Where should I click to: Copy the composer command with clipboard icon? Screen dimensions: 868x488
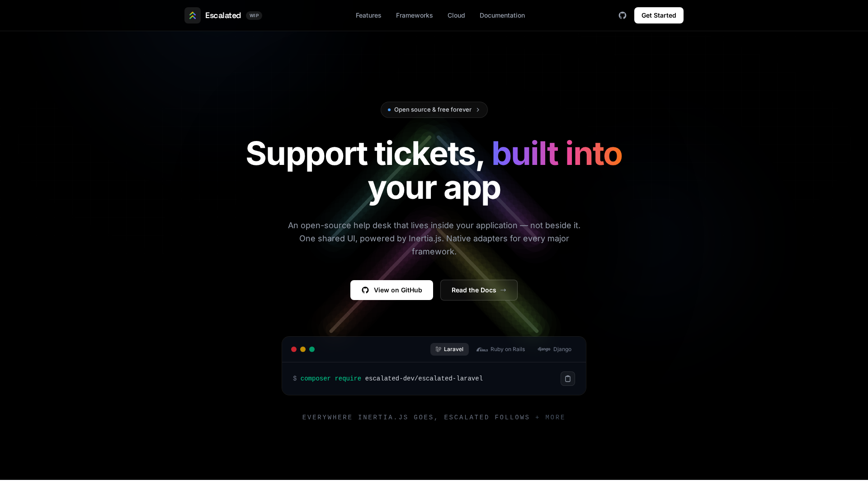click(x=568, y=379)
